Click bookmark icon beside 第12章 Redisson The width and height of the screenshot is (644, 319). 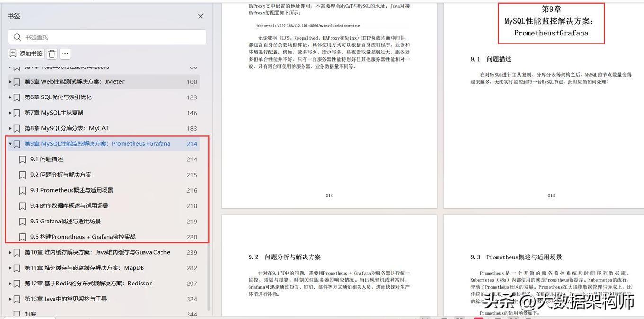pos(17,284)
